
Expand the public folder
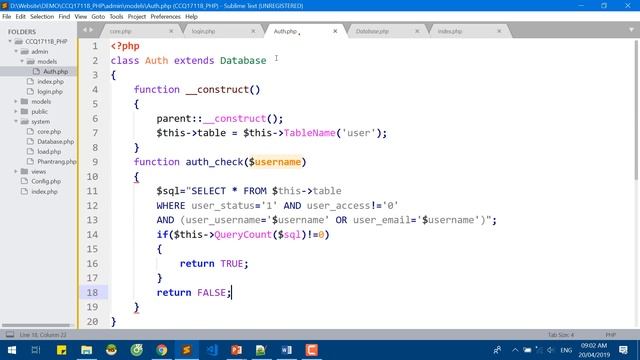[16, 111]
